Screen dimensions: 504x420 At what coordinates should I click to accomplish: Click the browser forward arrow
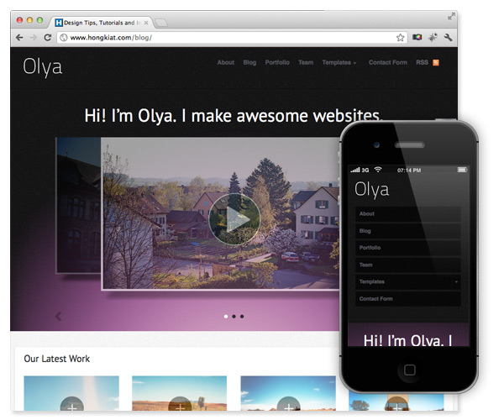pyautogui.click(x=33, y=38)
